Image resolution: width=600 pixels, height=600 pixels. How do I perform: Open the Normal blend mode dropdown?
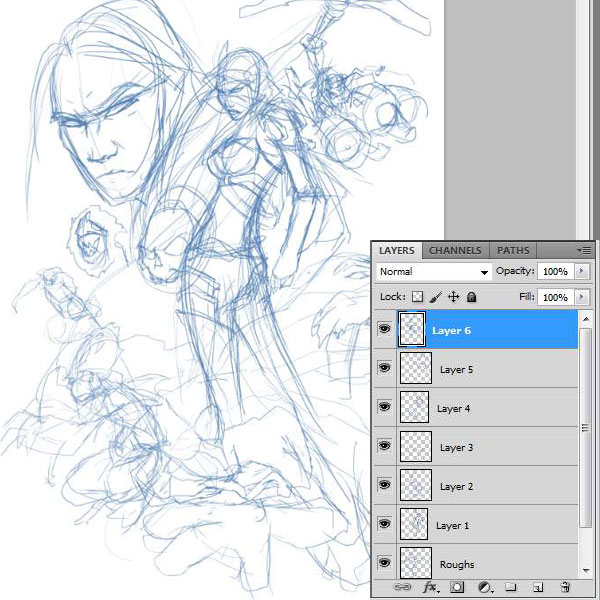[434, 272]
